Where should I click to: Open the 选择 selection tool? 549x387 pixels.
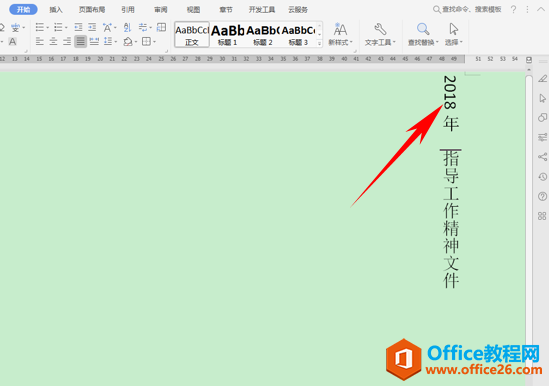coord(454,34)
